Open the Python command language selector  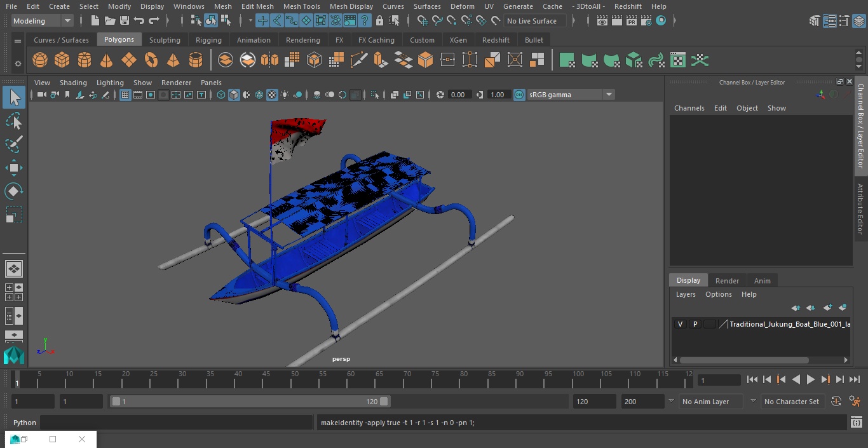[x=25, y=423]
